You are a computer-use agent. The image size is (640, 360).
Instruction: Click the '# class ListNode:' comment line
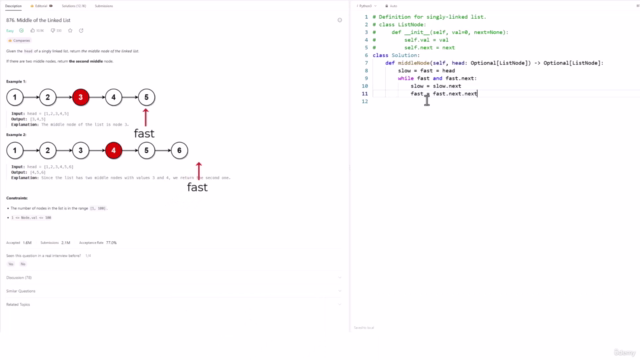point(399,24)
